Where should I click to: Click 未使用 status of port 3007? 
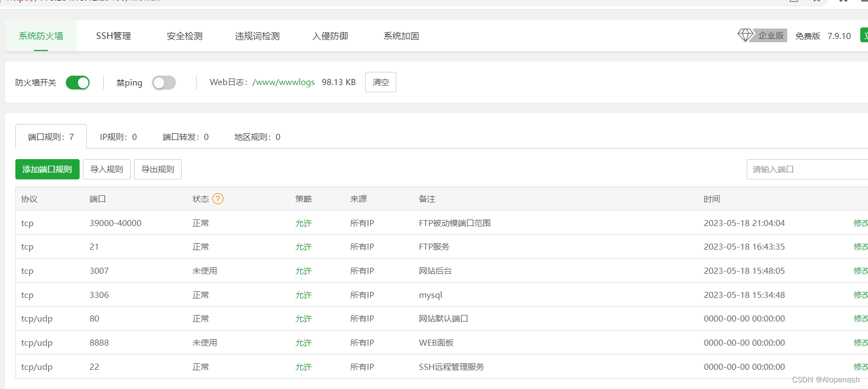[x=205, y=270]
